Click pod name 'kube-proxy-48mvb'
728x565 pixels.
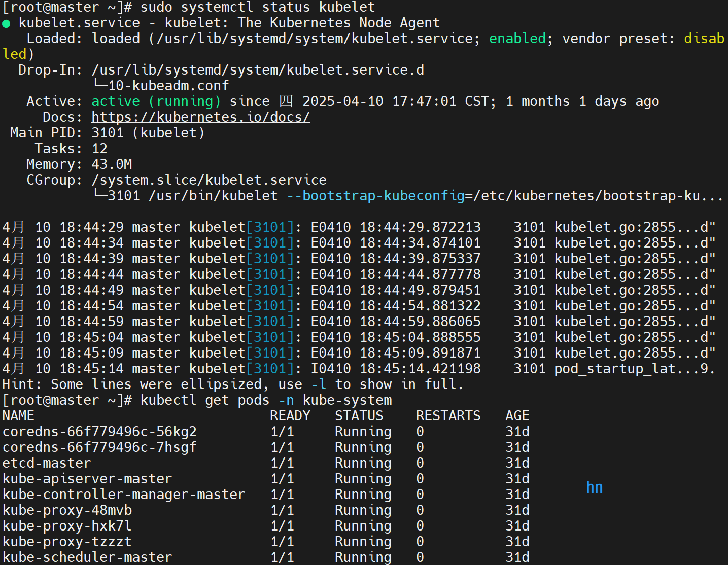point(67,510)
